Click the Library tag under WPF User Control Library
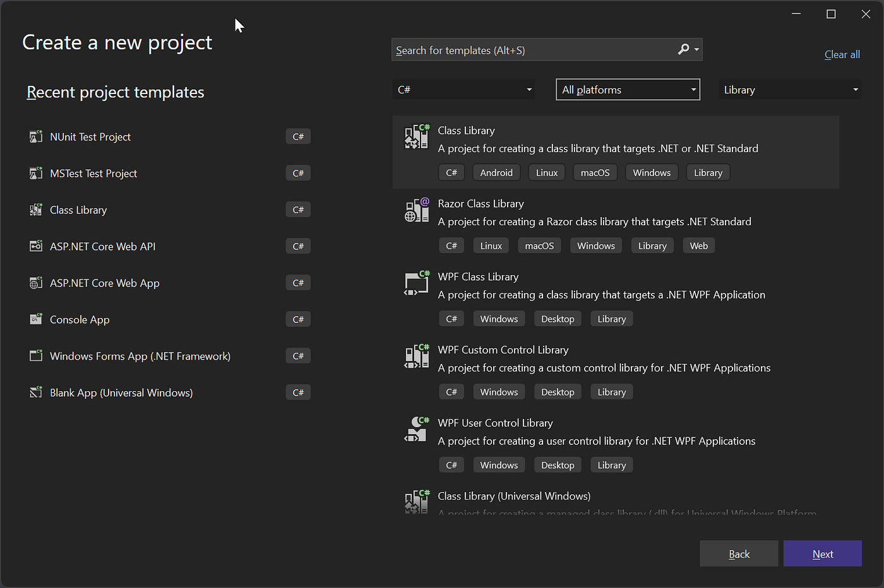Screen dimensions: 884x588 (x=612, y=465)
